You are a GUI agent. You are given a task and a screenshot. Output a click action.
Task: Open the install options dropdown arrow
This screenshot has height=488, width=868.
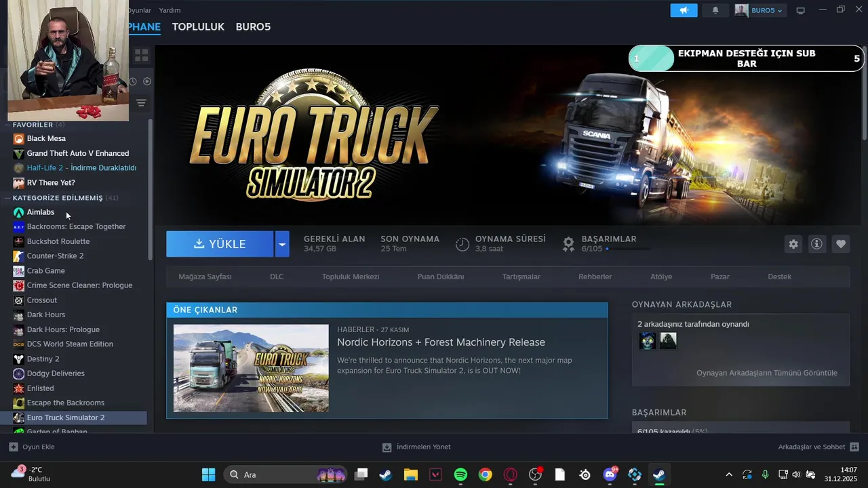pos(282,244)
